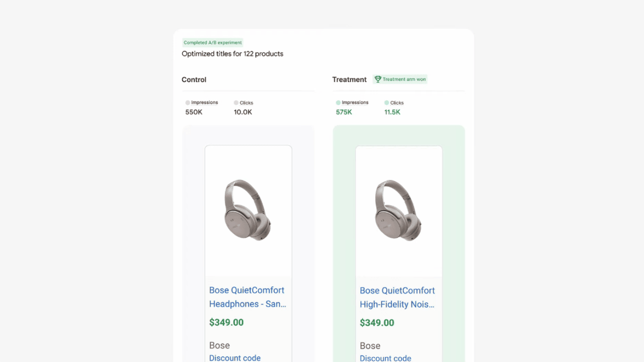The image size is (644, 362).
Task: Click the Impressions label under Control
Action: coord(205,103)
